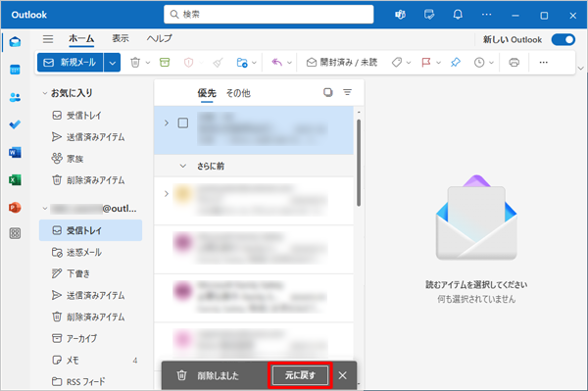Switch to the 優先 inbox tab
The image size is (588, 391).
point(207,93)
